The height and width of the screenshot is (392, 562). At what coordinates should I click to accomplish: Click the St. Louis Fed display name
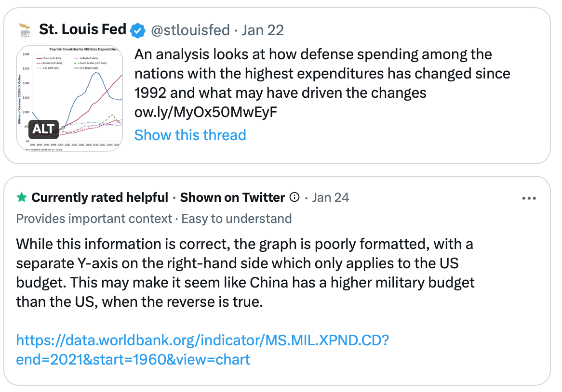[82, 30]
